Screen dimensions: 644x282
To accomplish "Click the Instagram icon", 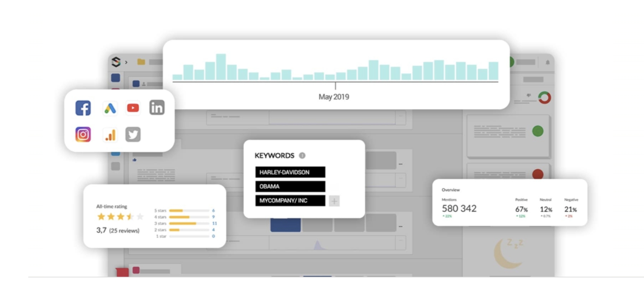I will [x=83, y=135].
